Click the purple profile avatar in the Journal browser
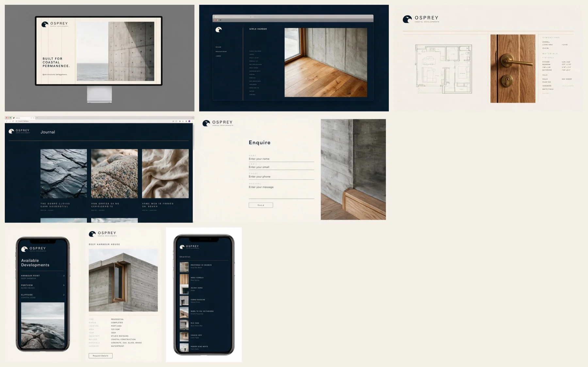The image size is (588, 367). coord(189,121)
